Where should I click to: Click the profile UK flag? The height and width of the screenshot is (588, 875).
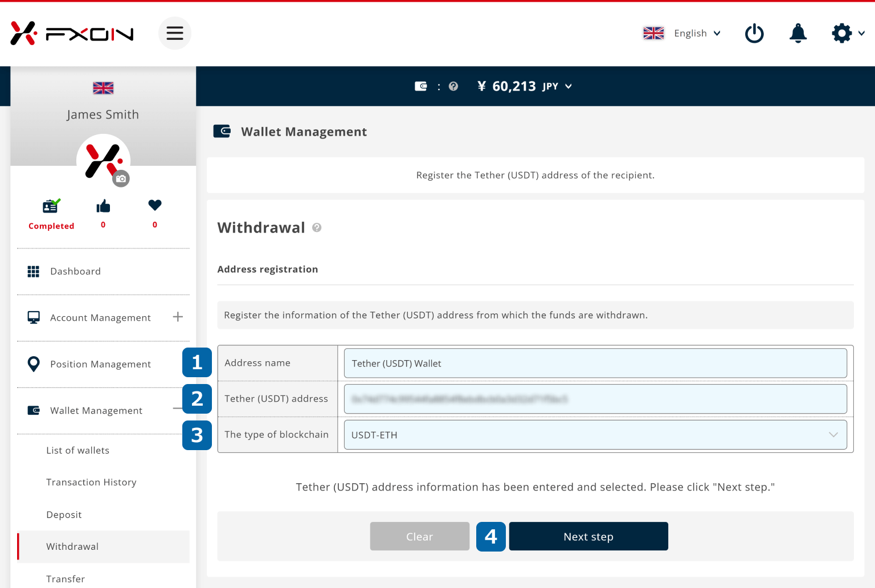103,88
